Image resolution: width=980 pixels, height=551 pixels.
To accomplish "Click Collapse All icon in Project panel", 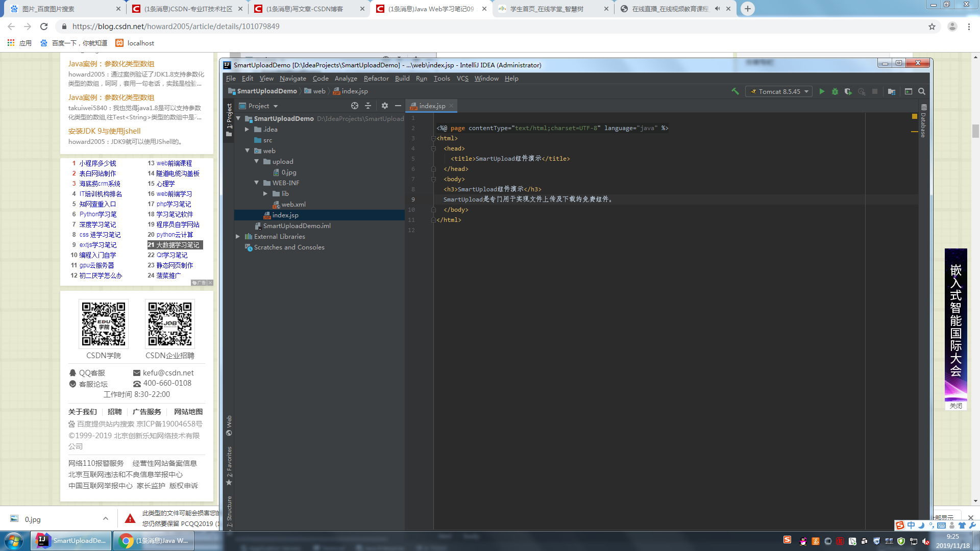I will coord(368,106).
